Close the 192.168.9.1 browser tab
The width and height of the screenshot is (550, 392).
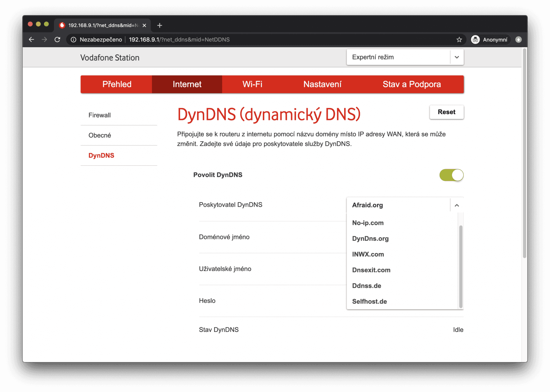144,25
